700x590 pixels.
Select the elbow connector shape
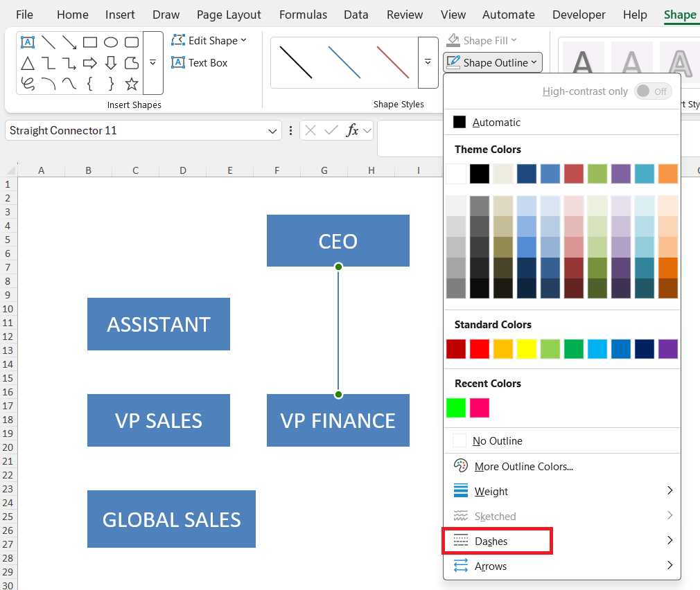[49, 63]
